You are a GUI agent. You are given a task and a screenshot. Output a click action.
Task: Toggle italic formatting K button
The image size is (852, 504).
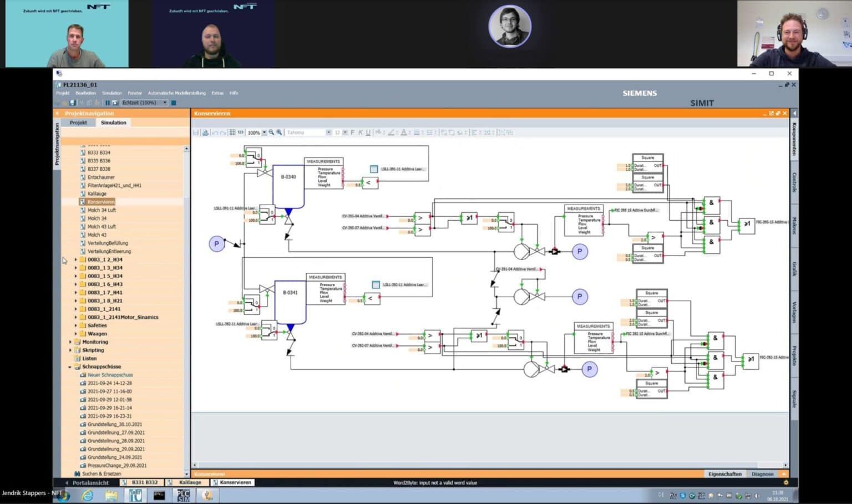(360, 133)
